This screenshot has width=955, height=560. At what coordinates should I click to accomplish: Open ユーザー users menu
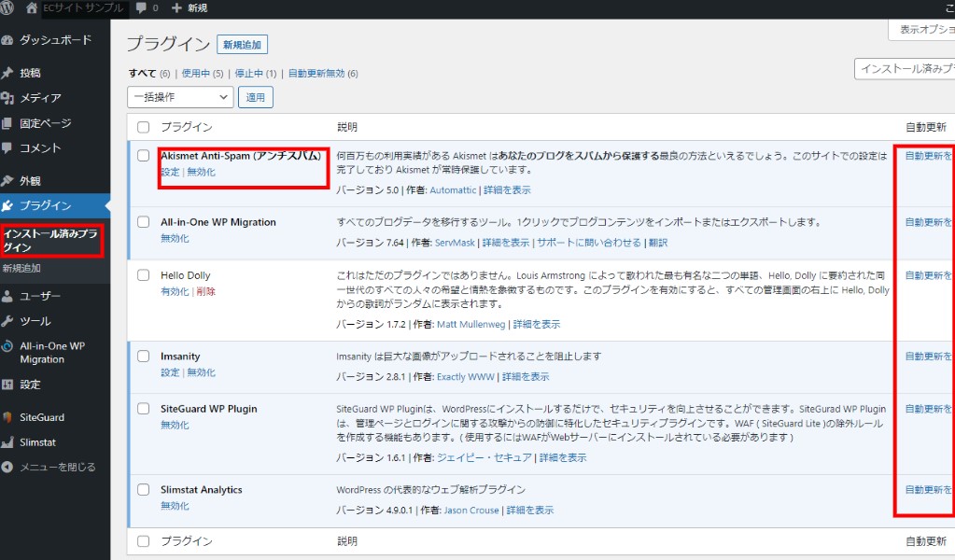pyautogui.click(x=40, y=297)
